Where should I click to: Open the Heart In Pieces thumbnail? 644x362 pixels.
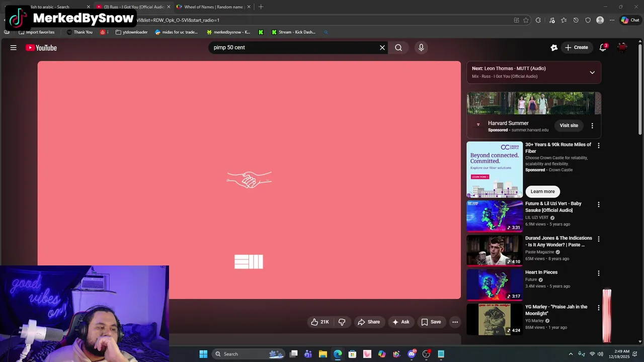pos(495,285)
